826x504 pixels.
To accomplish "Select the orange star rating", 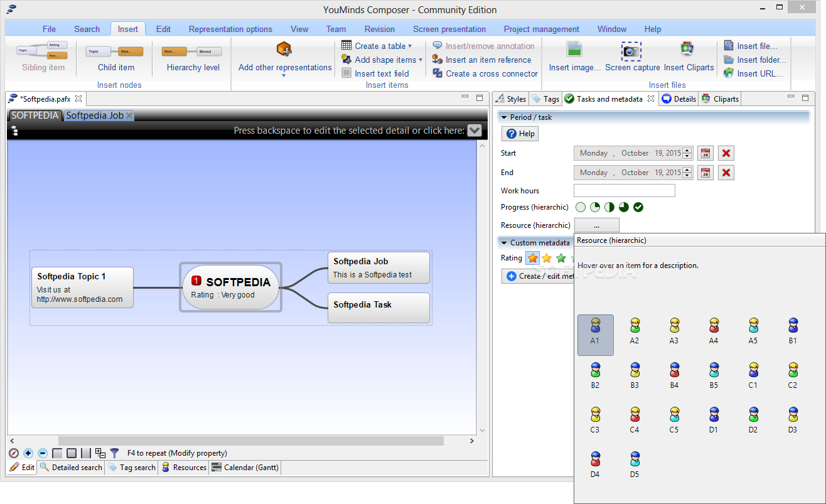I will pos(533,258).
